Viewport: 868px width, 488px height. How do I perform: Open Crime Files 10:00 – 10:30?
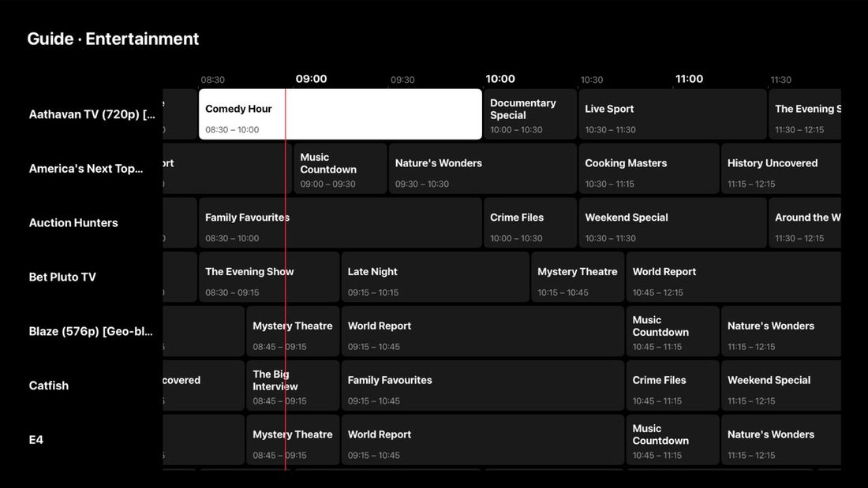530,222
